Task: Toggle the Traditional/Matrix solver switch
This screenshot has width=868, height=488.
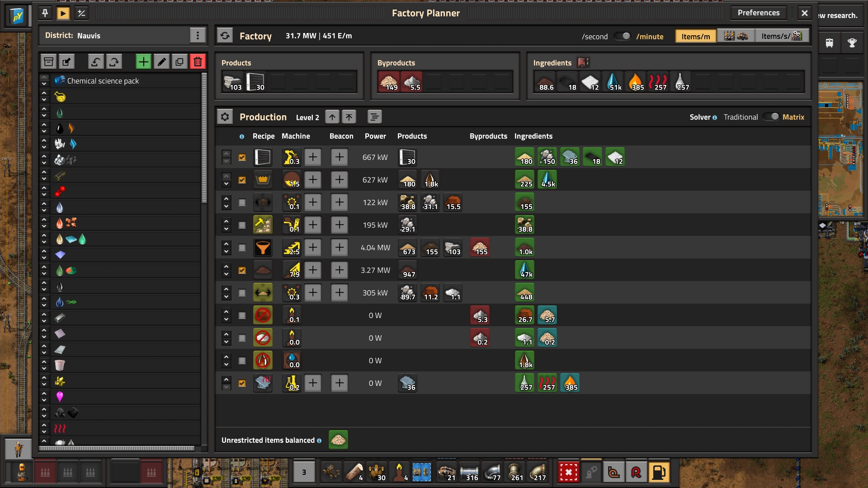Action: tap(770, 117)
